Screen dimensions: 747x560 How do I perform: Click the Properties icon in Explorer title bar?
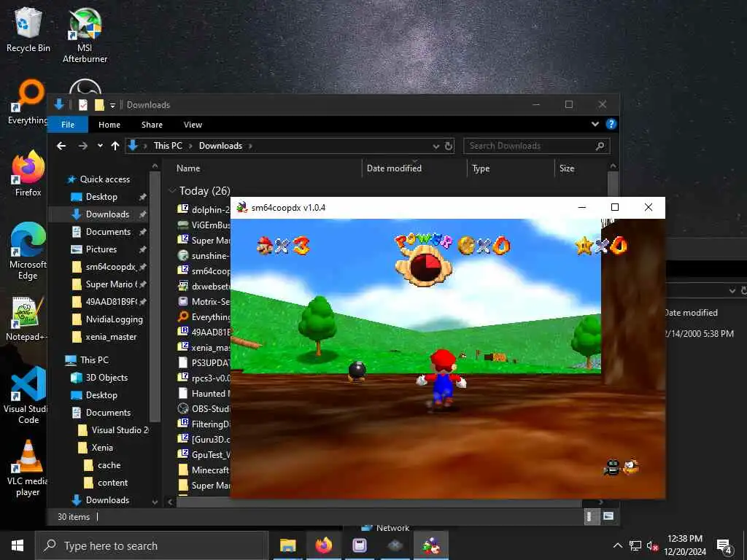[83, 105]
